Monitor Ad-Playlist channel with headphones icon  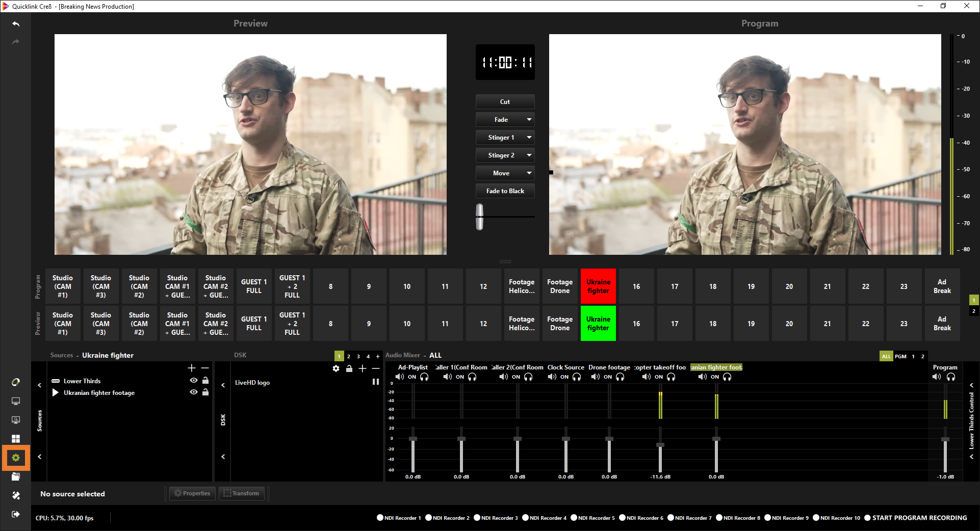[424, 377]
